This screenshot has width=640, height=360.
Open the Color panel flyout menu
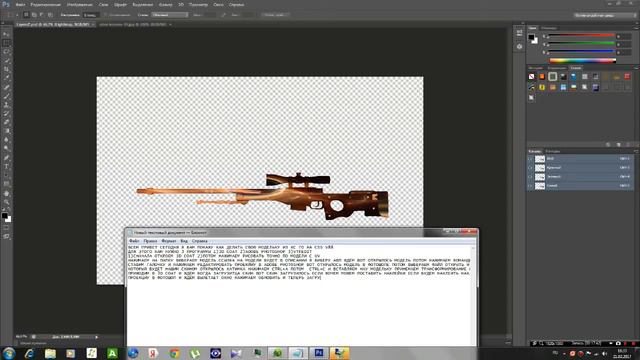636,28
